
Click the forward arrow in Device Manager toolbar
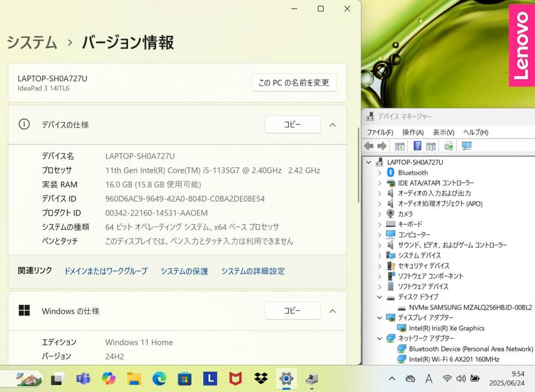point(382,146)
